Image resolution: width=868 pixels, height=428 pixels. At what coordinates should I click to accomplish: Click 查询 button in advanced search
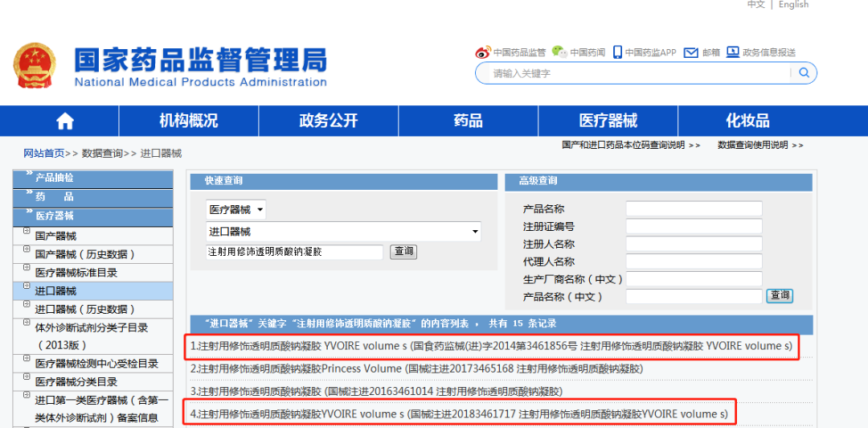coord(780,296)
